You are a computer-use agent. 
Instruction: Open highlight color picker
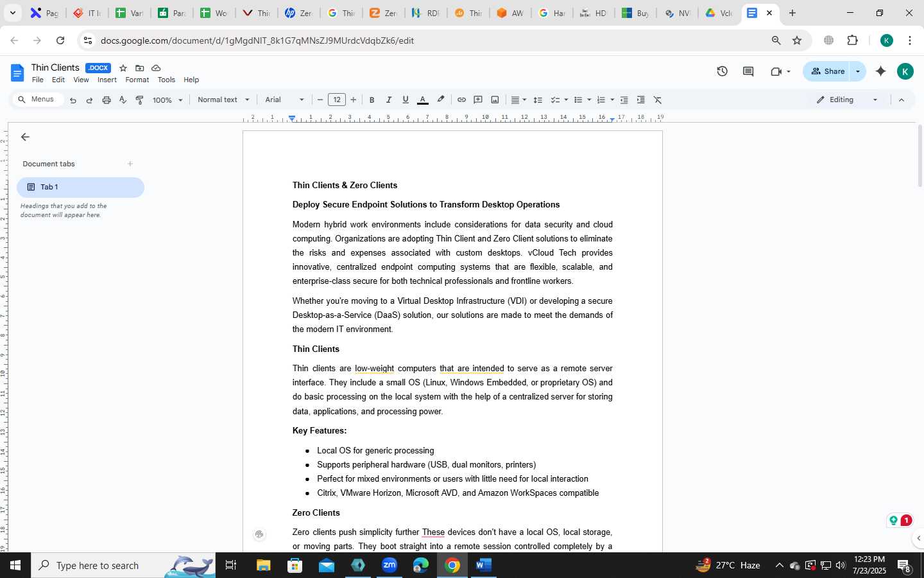[x=440, y=100]
